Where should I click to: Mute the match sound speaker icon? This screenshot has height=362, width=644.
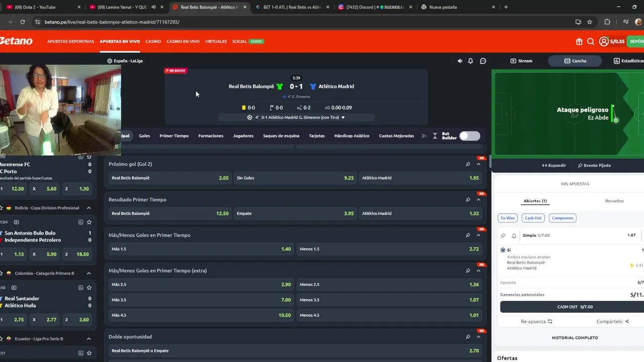[x=460, y=61]
